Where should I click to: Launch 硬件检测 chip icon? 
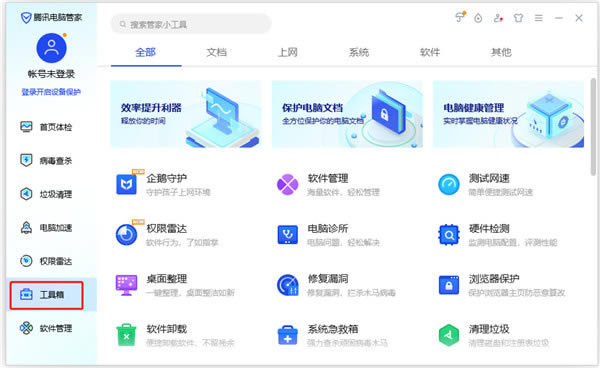[x=448, y=234]
